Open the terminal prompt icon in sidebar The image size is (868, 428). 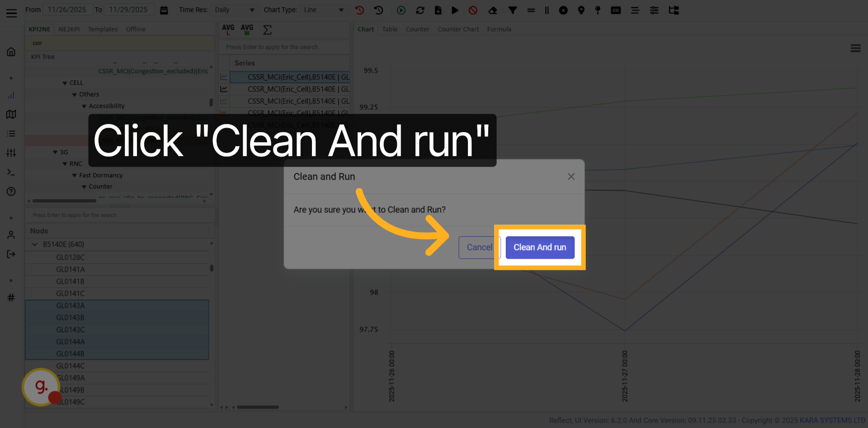point(11,172)
